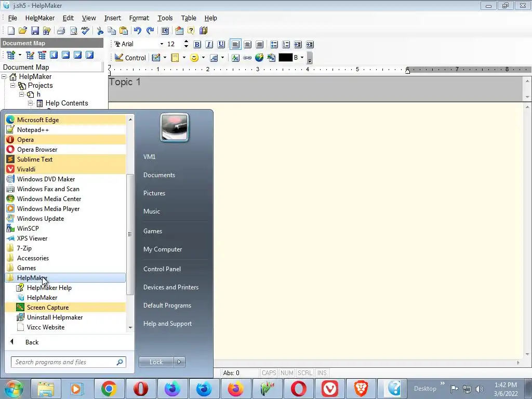Set paragraph to align right

260,45
